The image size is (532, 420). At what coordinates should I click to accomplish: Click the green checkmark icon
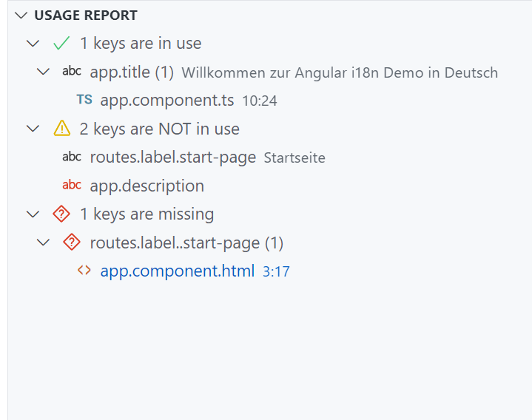point(61,43)
